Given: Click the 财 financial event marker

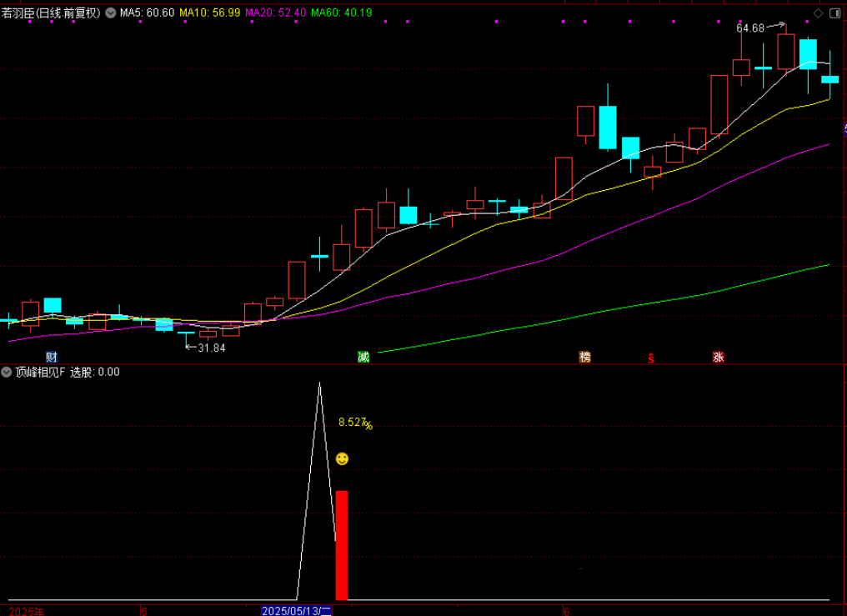Looking at the screenshot, I should coord(52,357).
